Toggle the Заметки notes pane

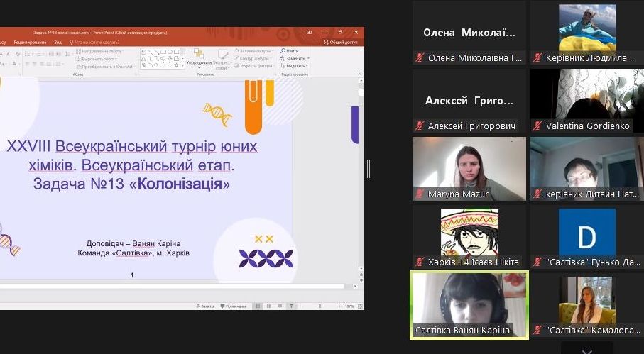[205, 306]
